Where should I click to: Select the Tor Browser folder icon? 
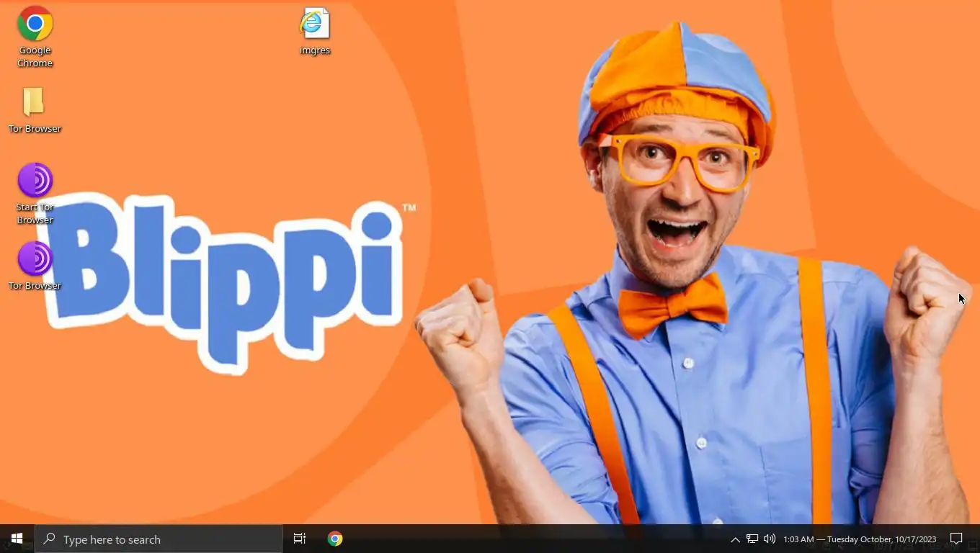(34, 110)
